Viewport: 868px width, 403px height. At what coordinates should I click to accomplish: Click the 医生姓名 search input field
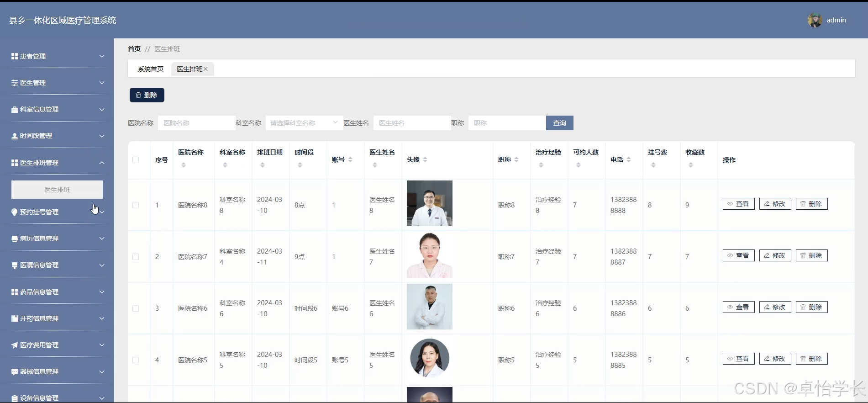pos(412,123)
